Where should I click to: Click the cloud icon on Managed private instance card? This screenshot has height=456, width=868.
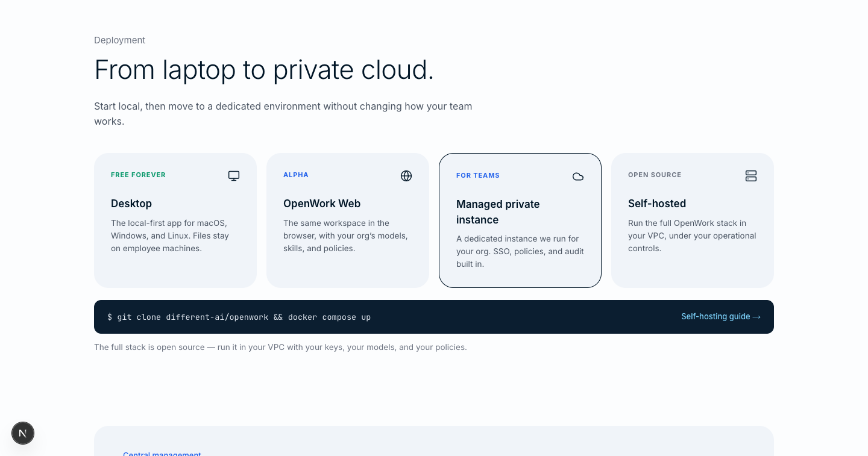click(578, 176)
